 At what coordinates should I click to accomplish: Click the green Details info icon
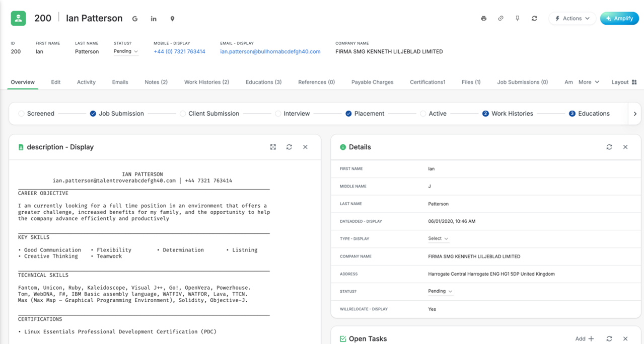(343, 147)
